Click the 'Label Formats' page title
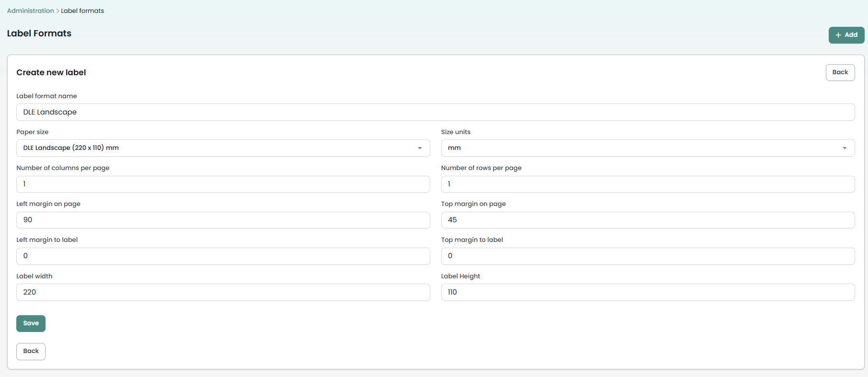Image resolution: width=868 pixels, height=377 pixels. (39, 34)
